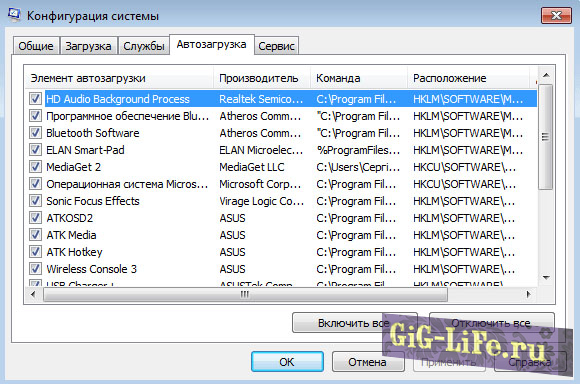580x384 pixels.
Task: Uncheck Bluetooth Software checkbox
Action: pyautogui.click(x=35, y=133)
